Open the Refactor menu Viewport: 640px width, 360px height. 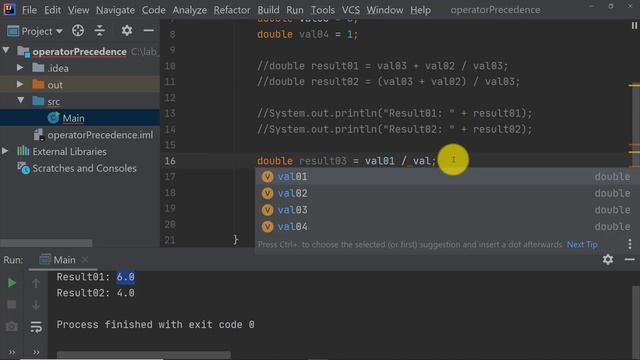click(232, 10)
